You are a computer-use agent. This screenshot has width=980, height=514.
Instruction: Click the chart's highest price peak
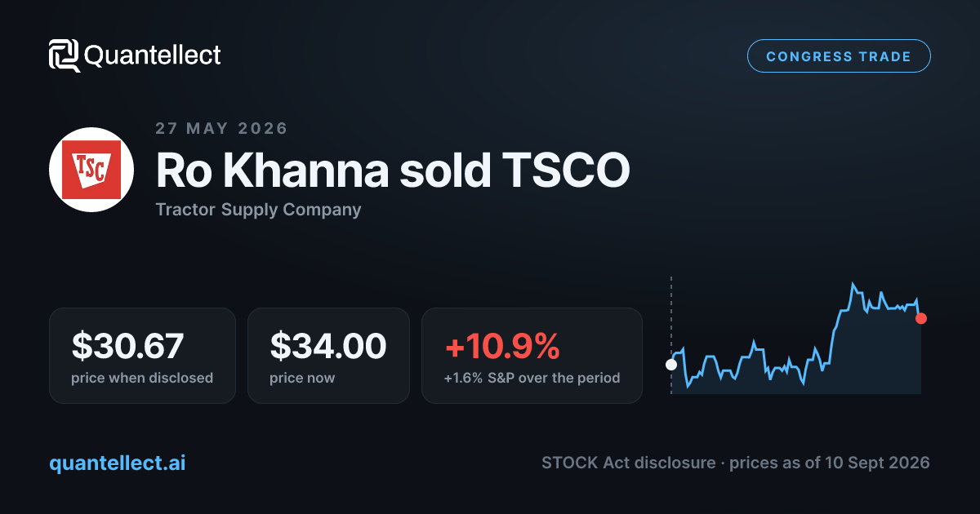click(x=853, y=285)
